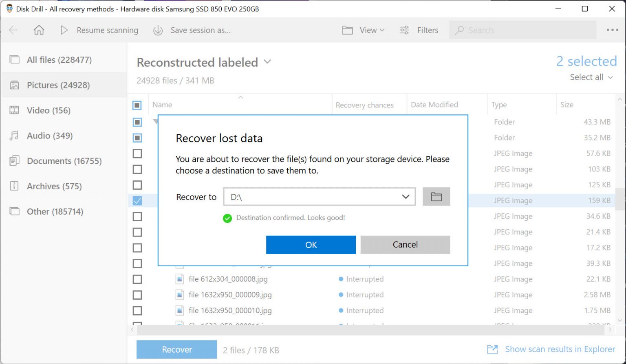Open the Filters panel
Image resolution: width=626 pixels, height=364 pixels.
(x=419, y=30)
